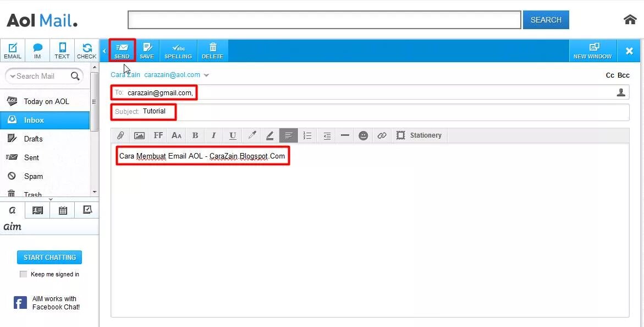The width and height of the screenshot is (644, 327).
Task: Click the Search Mail magnifier icon
Action: click(75, 76)
